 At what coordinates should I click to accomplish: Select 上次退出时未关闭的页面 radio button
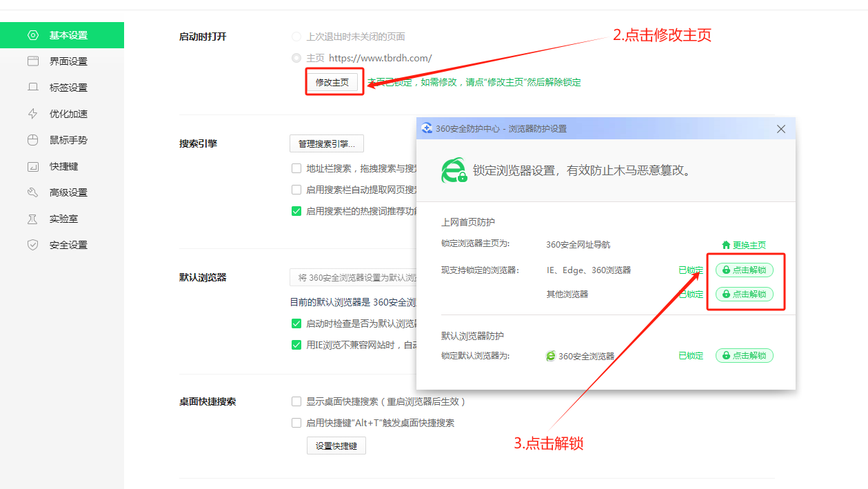(x=296, y=37)
